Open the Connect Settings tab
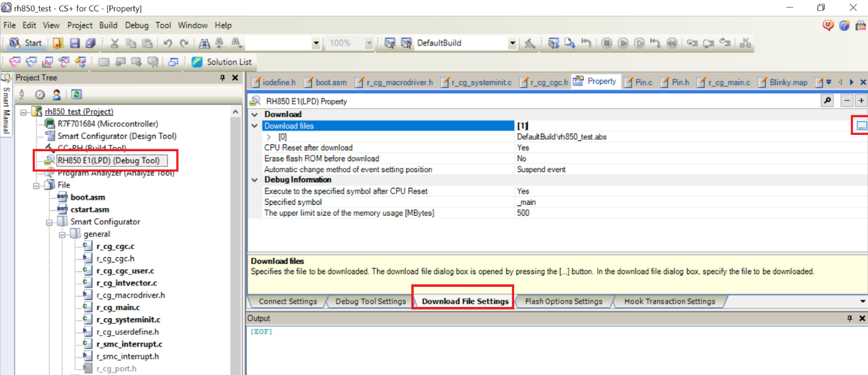 (288, 301)
